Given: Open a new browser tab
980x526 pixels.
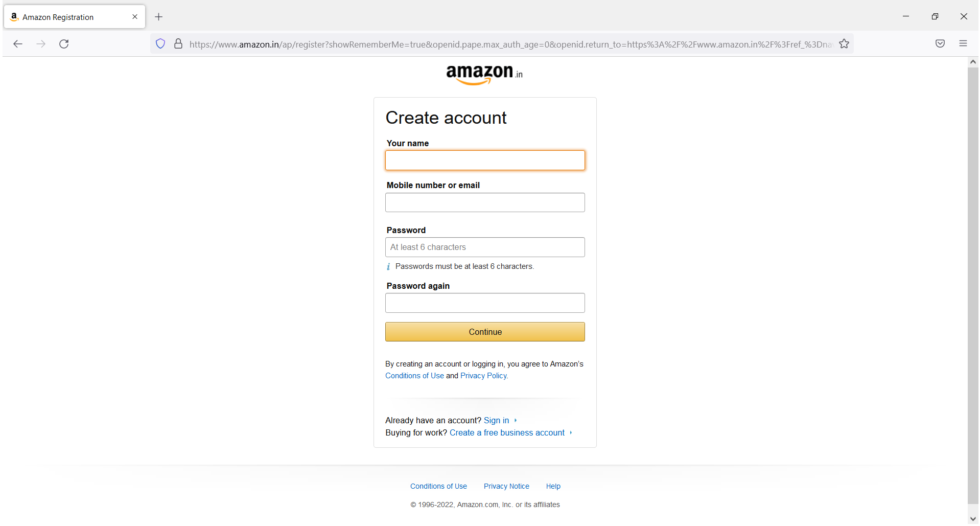Looking at the screenshot, I should click(x=158, y=16).
